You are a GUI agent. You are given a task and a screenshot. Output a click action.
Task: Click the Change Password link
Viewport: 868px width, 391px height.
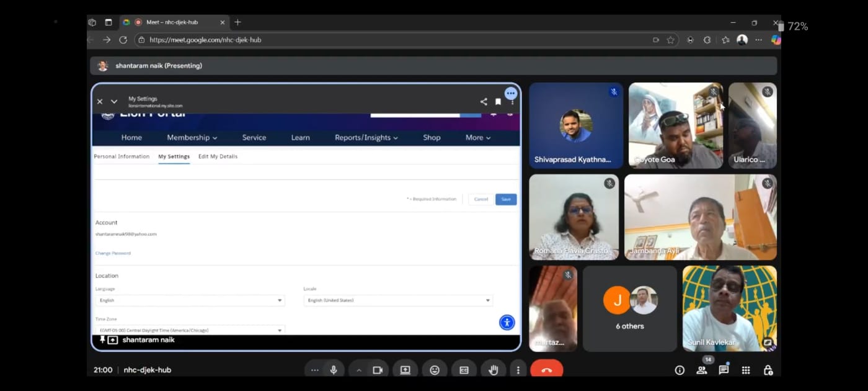coord(113,253)
